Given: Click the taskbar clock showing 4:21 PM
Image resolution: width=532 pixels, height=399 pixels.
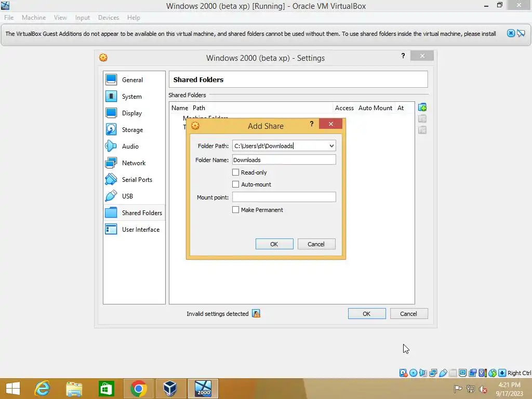Looking at the screenshot, I should click(509, 389).
